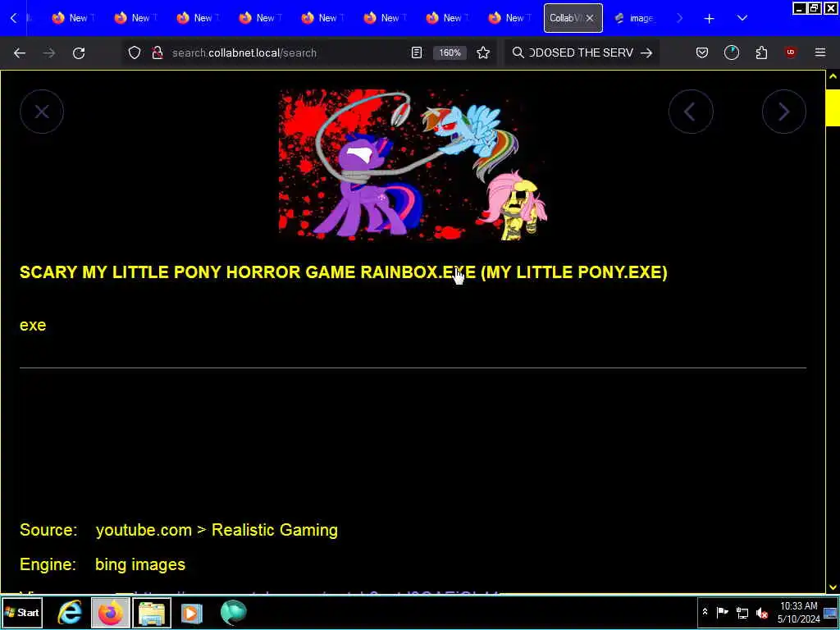The image size is (840, 630).
Task: Show hidden system tray icons
Action: click(705, 612)
